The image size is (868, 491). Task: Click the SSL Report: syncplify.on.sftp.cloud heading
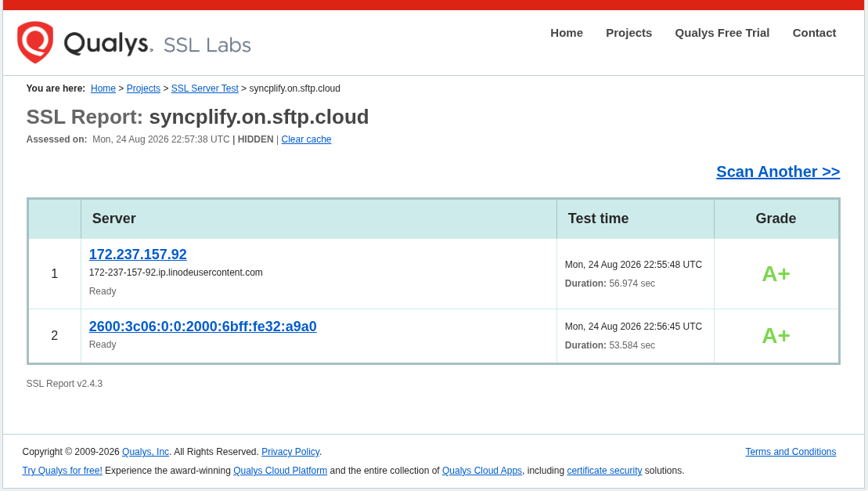point(197,117)
